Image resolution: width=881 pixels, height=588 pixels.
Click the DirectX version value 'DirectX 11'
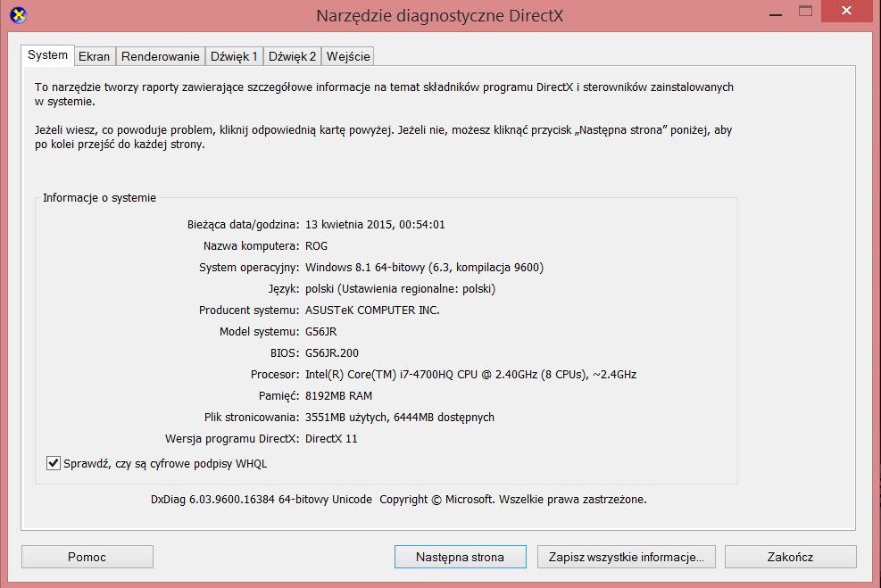(331, 439)
